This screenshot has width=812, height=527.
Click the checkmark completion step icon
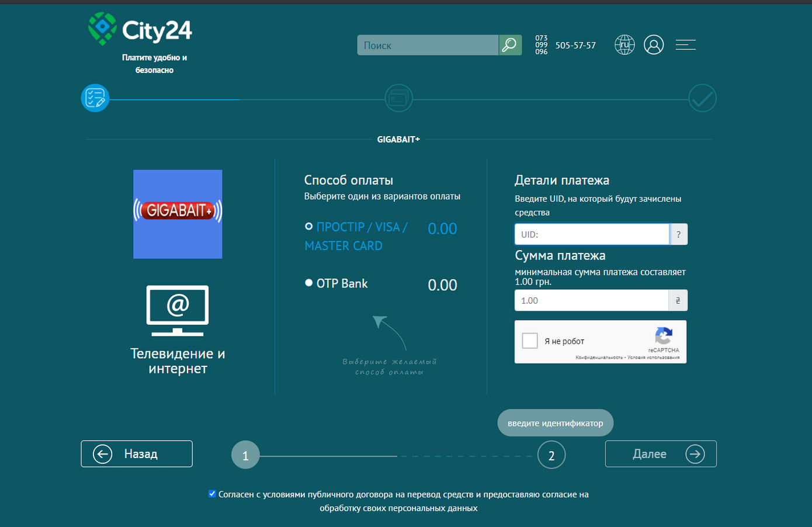tap(702, 98)
